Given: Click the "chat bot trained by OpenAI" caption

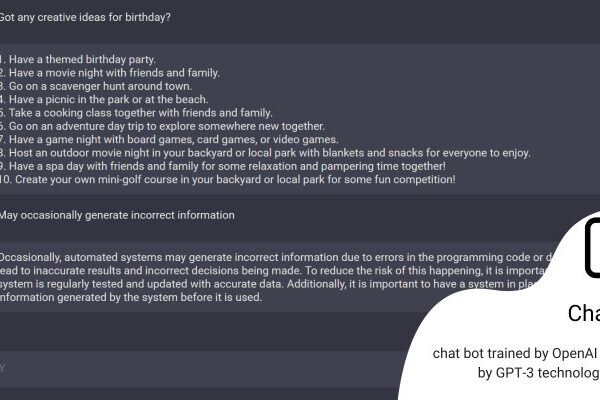Looking at the screenshot, I should pos(515,354).
